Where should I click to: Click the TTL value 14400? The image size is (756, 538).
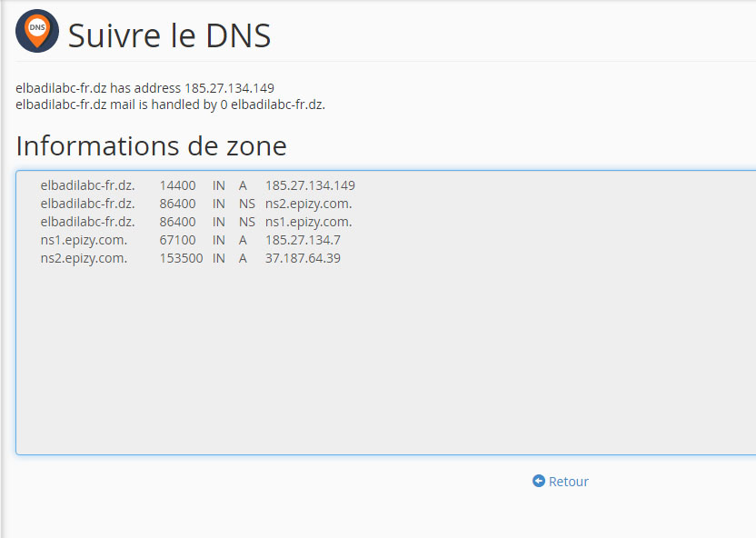(177, 185)
